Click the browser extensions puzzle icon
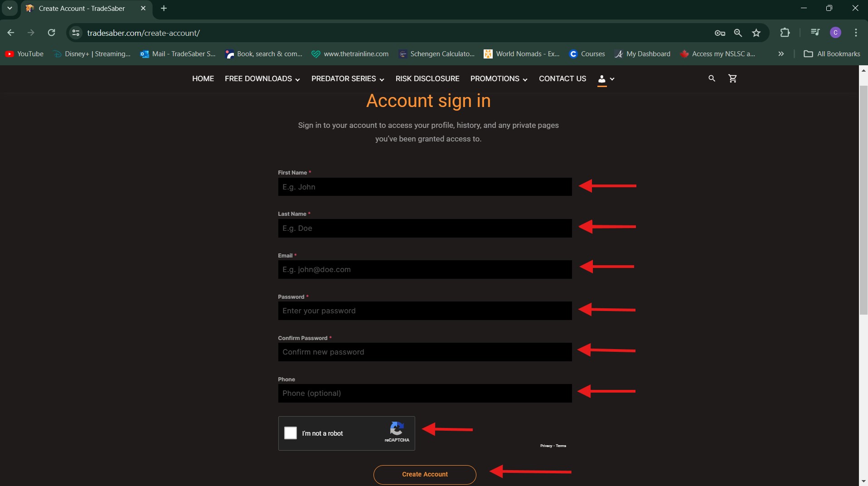868x486 pixels. [x=786, y=33]
